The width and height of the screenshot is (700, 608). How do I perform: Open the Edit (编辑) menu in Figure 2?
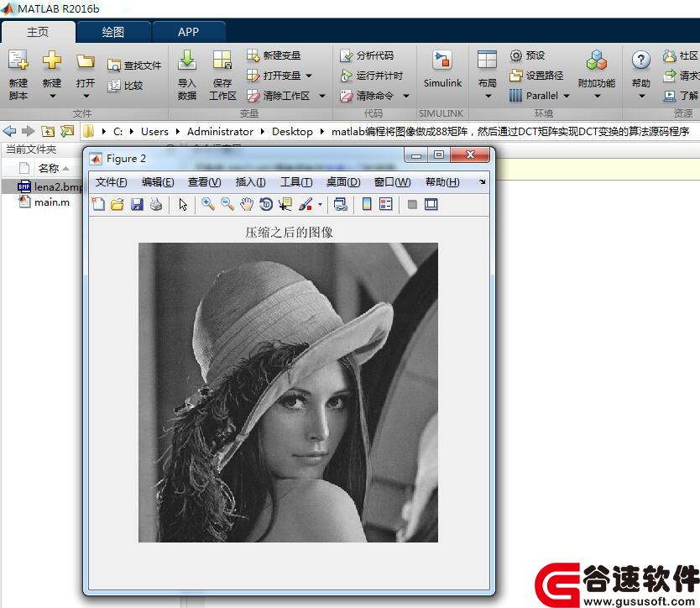click(x=158, y=182)
